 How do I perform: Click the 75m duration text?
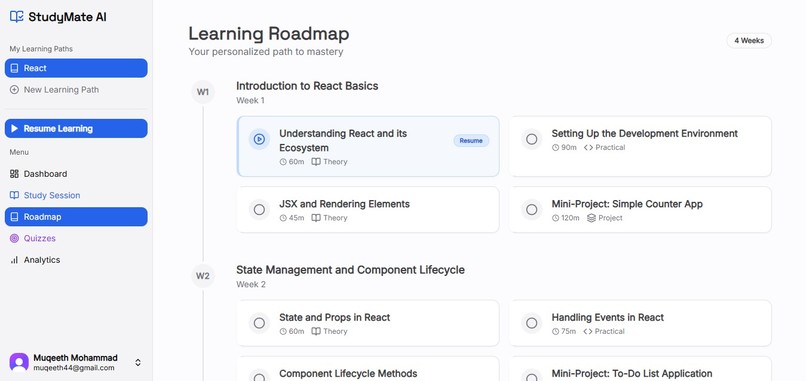(569, 332)
